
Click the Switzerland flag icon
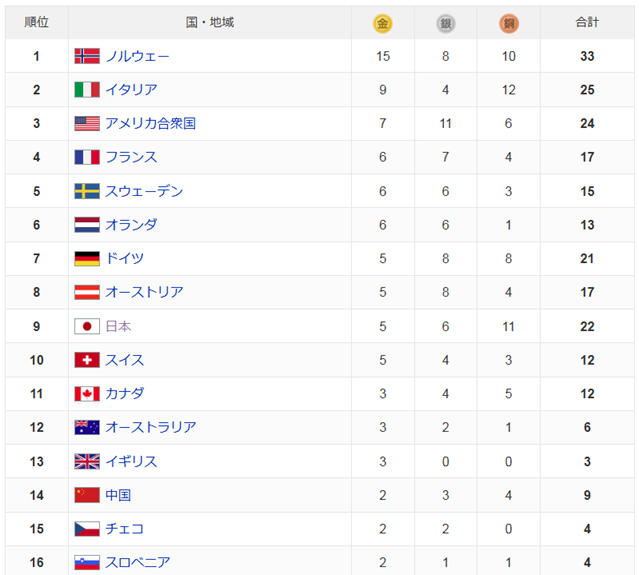pyautogui.click(x=87, y=360)
